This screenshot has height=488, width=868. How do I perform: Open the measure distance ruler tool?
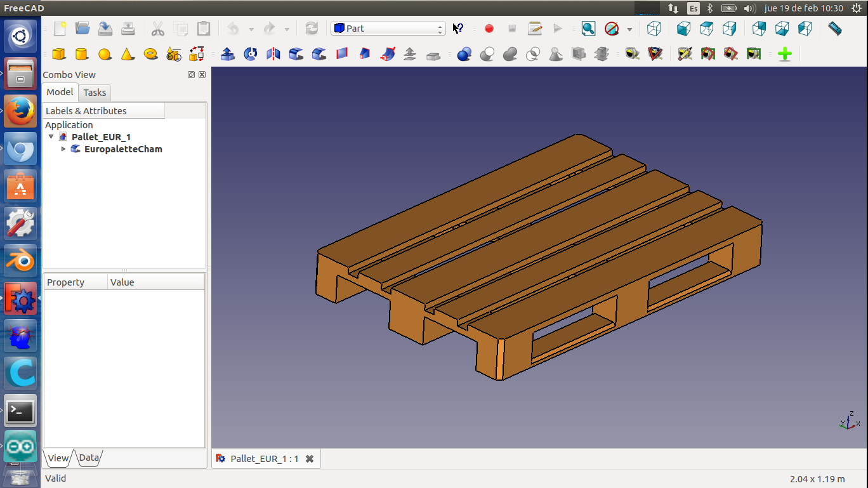pos(835,29)
